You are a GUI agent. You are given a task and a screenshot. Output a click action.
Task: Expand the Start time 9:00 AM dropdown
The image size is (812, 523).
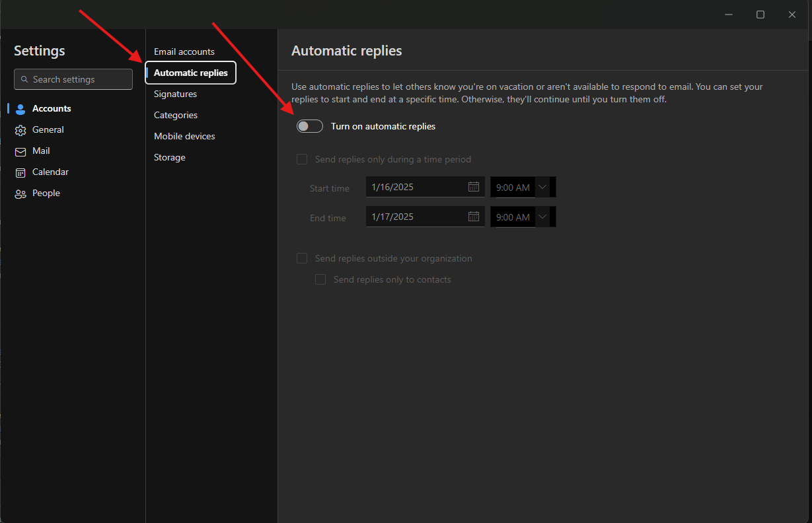tap(542, 188)
